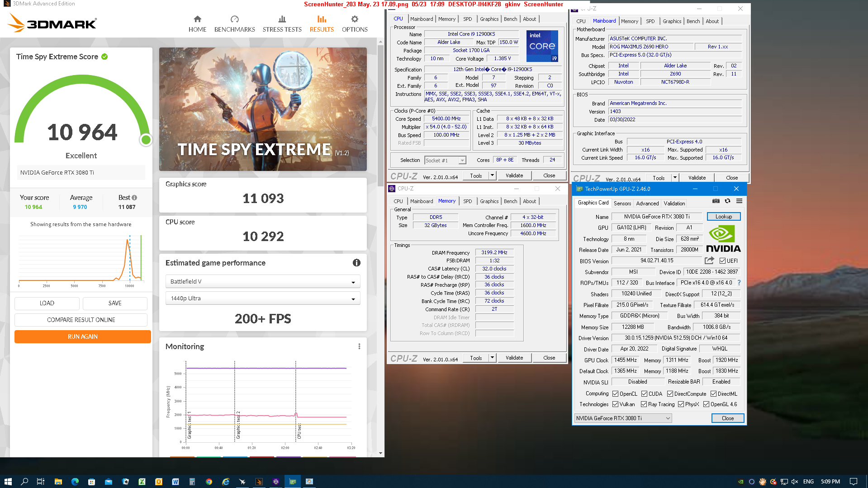Click COMPARE RESULT ONLINE
Screen dimensions: 868x488
(81, 320)
